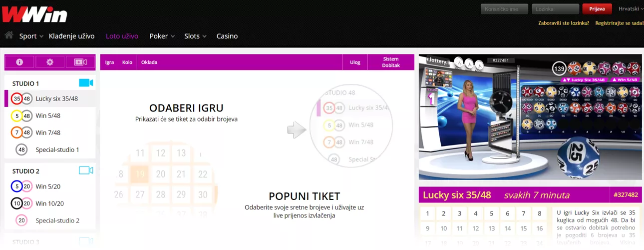Go to the home page icon
Viewport: 644px width, 250px height.
pos(8,35)
